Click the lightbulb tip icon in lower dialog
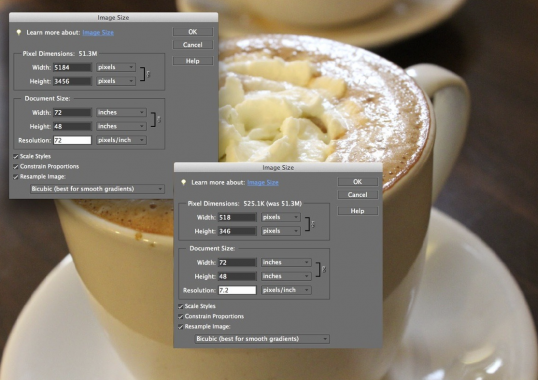The image size is (538, 380). (x=184, y=182)
